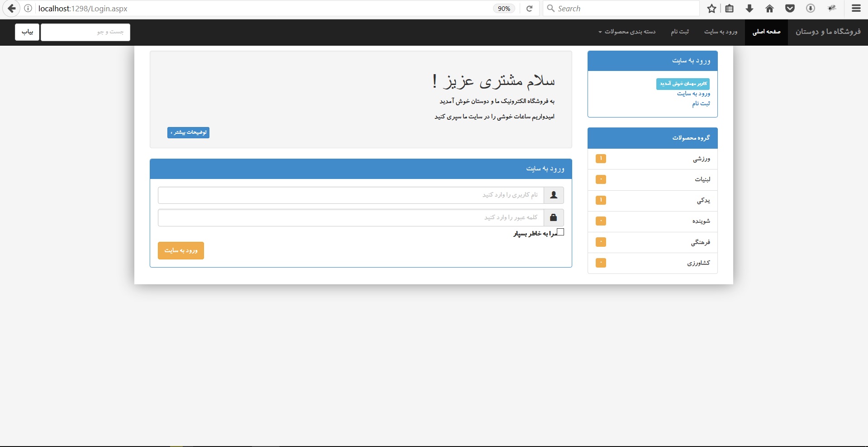Bookmark this page with the star icon
The height and width of the screenshot is (447, 868).
click(x=711, y=9)
